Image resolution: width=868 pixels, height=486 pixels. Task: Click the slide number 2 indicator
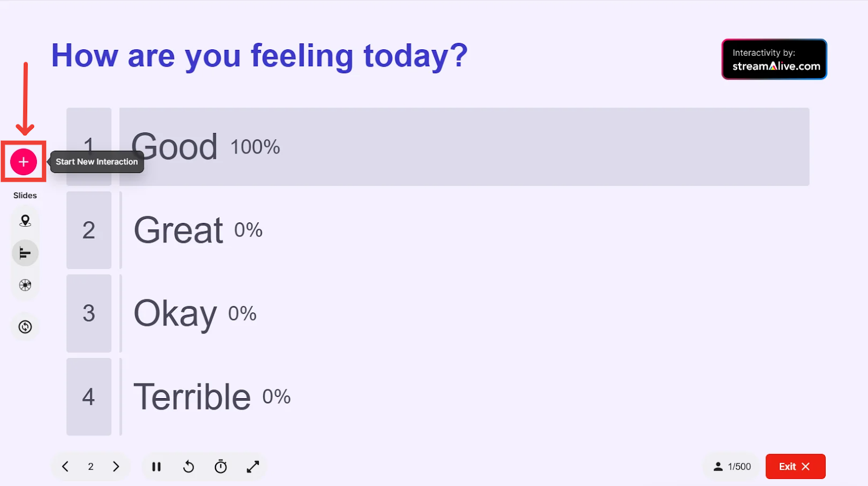click(x=91, y=466)
